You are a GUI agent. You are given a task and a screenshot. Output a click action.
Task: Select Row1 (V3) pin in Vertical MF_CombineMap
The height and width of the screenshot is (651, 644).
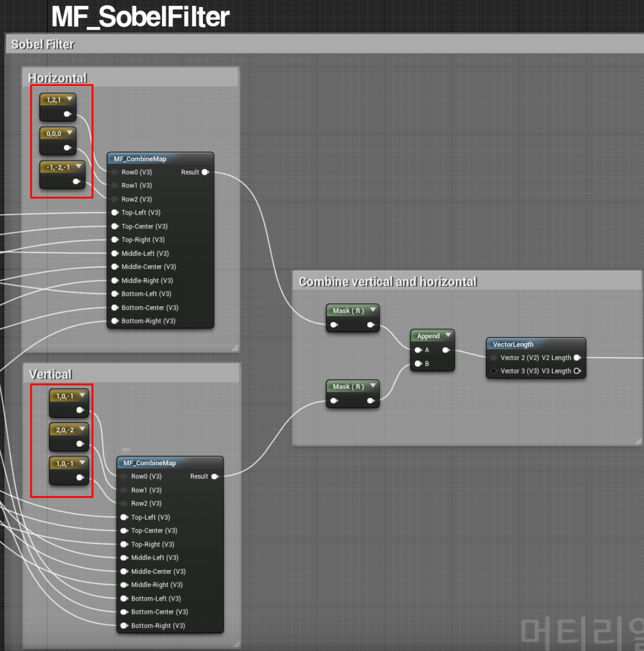124,490
